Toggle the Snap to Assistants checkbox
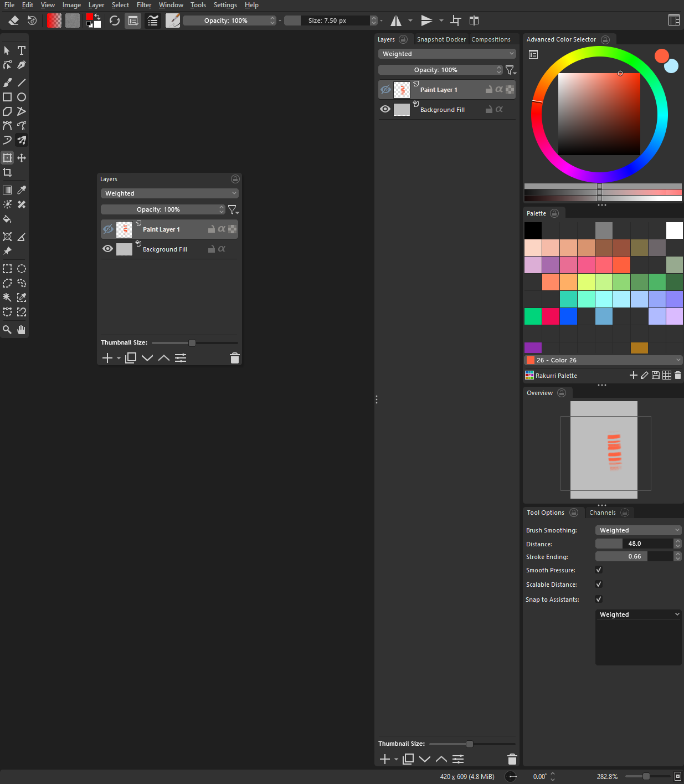Viewport: 684px width, 784px height. pos(598,599)
